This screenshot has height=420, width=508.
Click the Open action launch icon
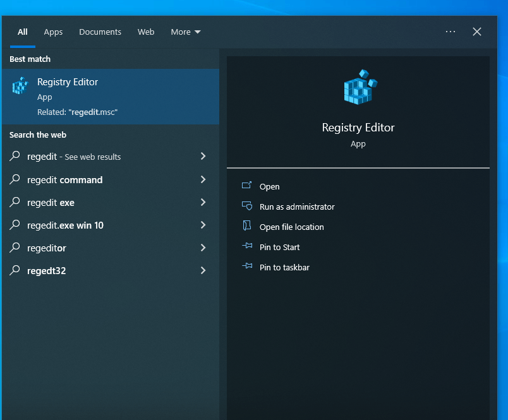pos(247,186)
